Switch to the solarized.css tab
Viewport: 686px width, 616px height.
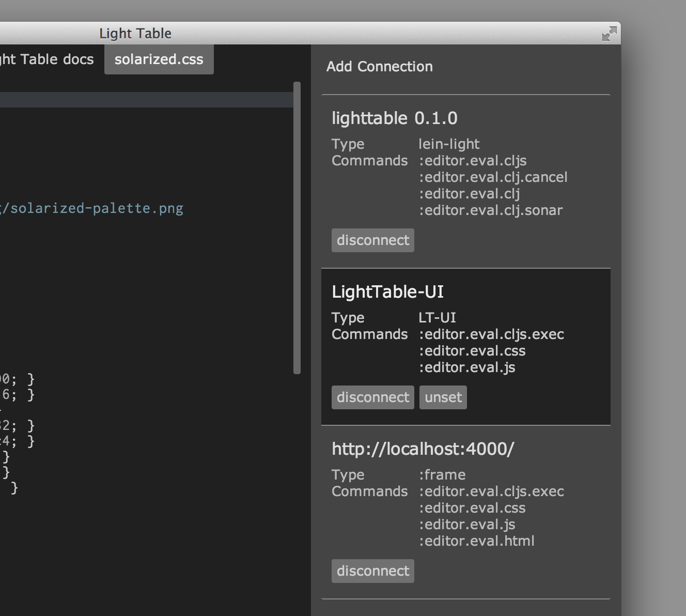[159, 59]
